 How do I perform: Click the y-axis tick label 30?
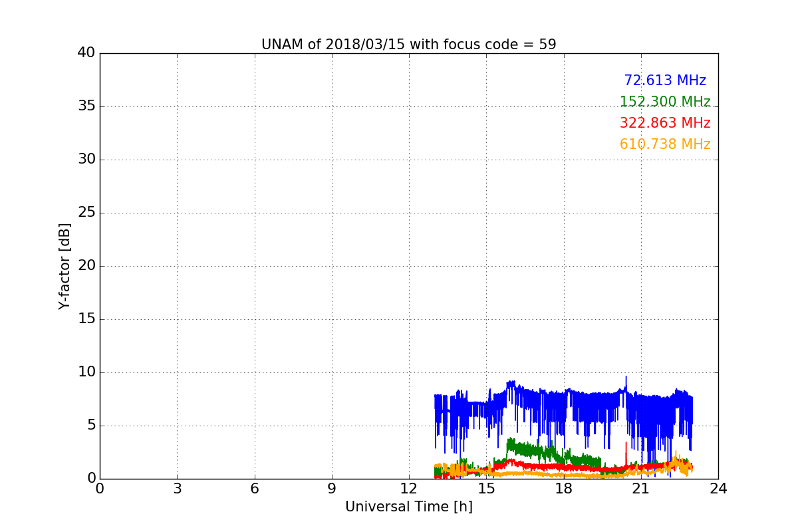[86, 160]
